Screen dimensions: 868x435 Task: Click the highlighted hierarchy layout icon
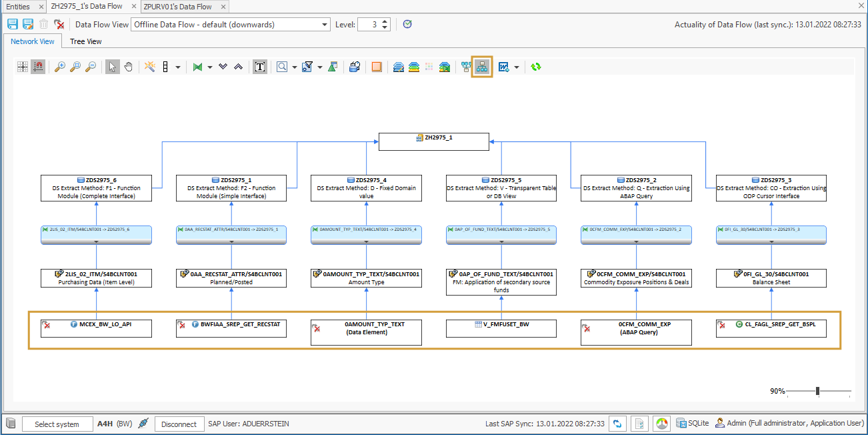[x=482, y=67]
